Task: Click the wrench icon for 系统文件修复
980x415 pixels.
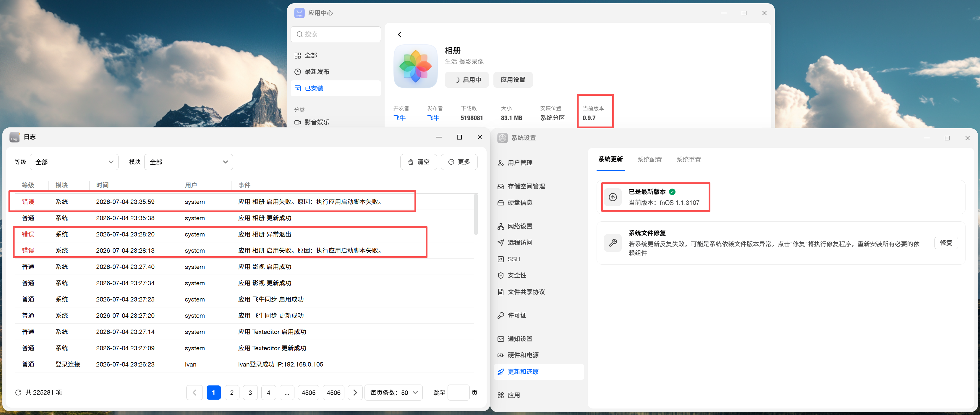Action: 613,243
